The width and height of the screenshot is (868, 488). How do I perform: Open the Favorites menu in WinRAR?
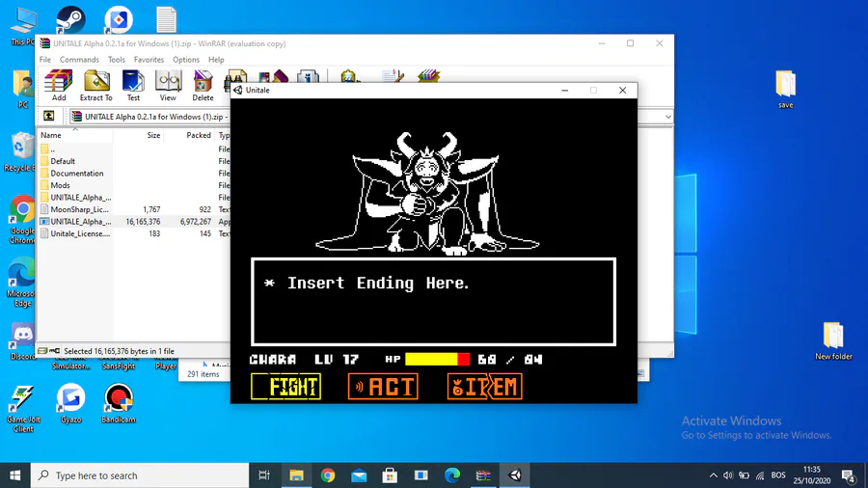coord(149,60)
